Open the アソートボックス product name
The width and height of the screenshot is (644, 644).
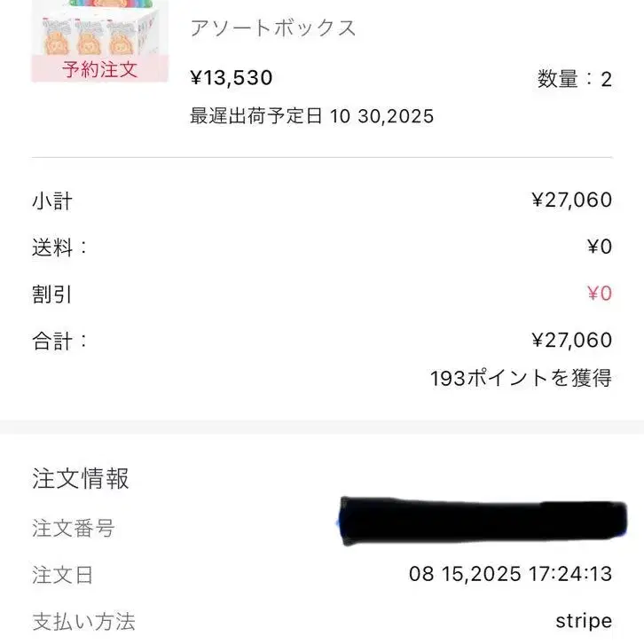[273, 28]
